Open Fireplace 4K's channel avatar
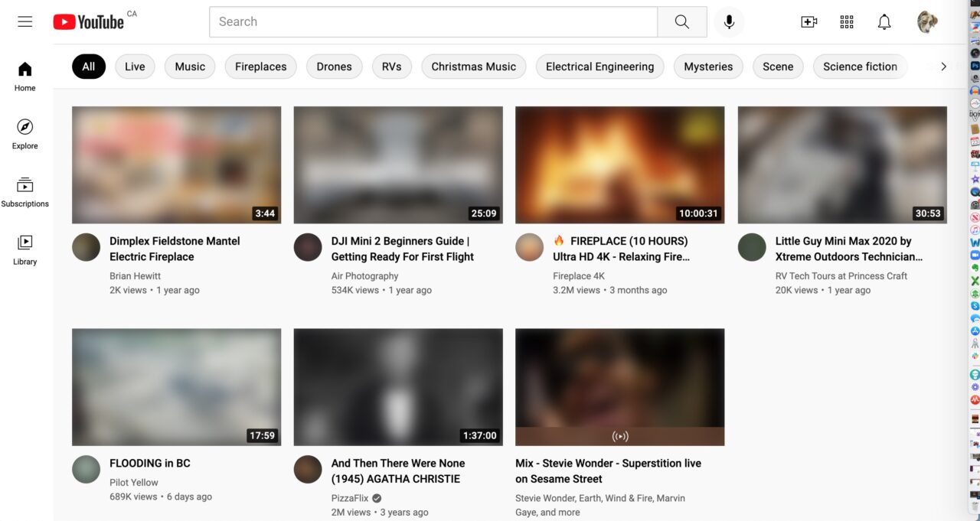The image size is (980, 521). 530,247
